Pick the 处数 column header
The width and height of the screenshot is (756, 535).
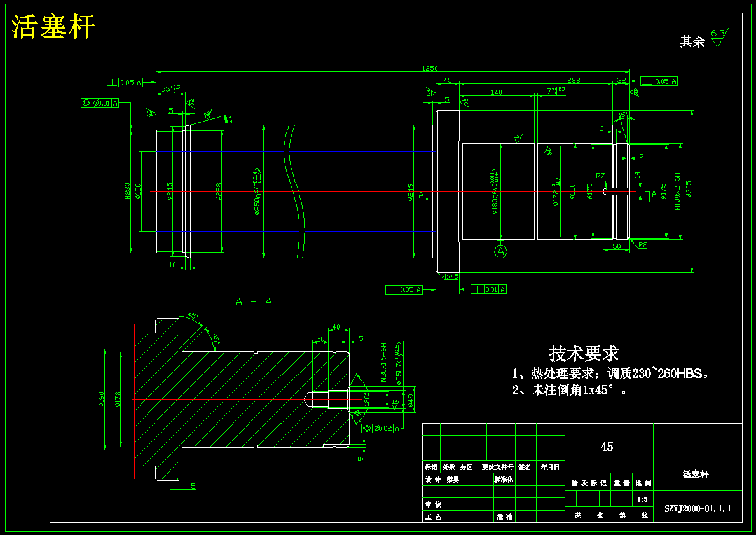(449, 467)
